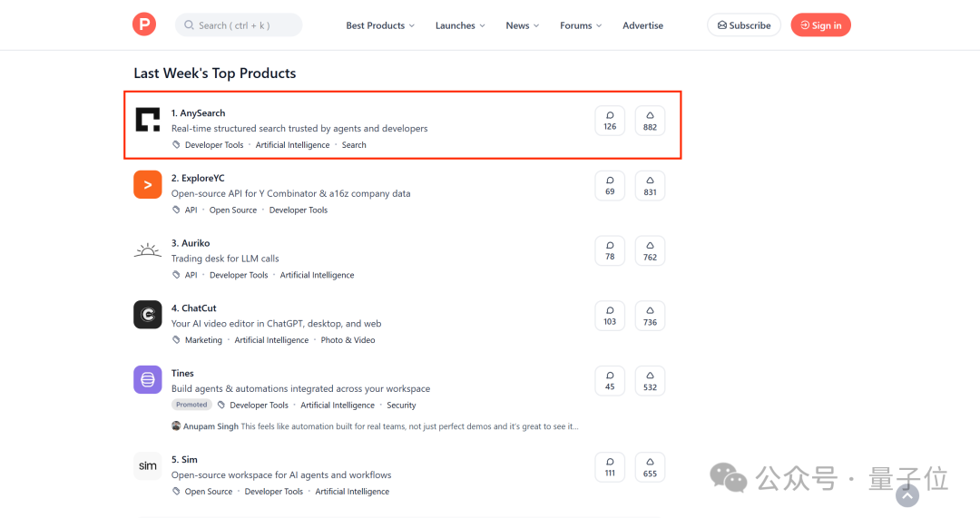Click the arrow icon in Sign in

click(805, 25)
